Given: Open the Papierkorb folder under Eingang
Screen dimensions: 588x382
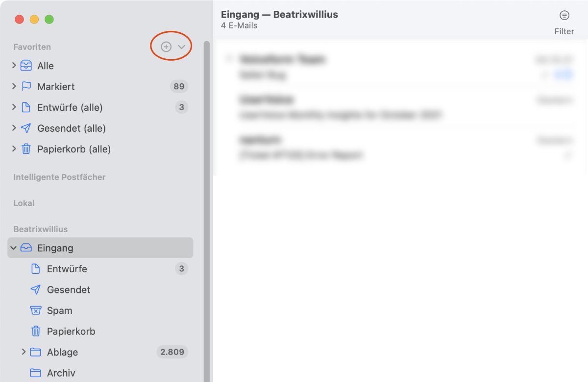Looking at the screenshot, I should click(71, 332).
